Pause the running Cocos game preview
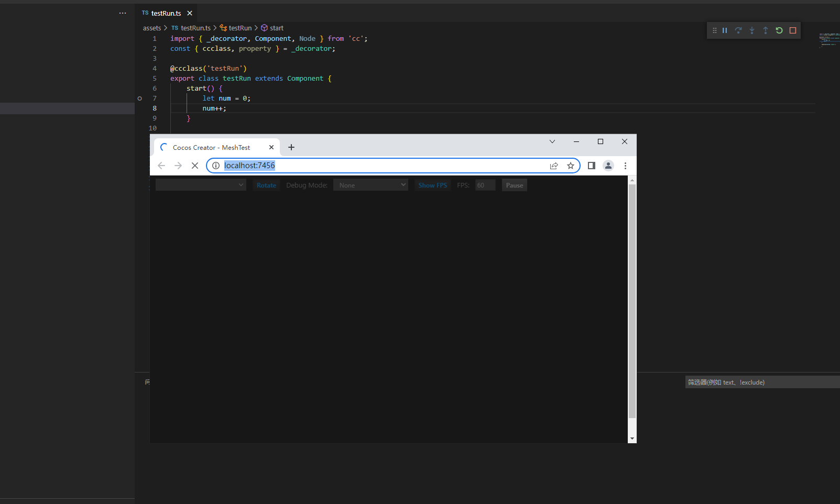840x504 pixels. click(514, 184)
